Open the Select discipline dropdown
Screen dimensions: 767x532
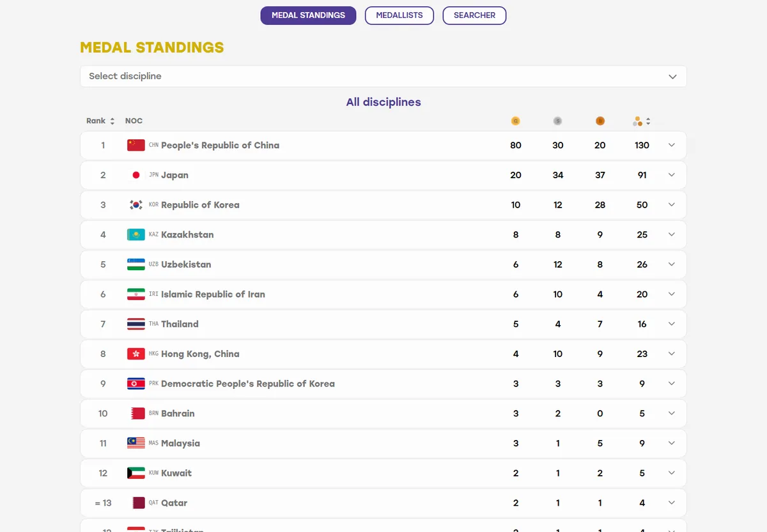pyautogui.click(x=383, y=76)
